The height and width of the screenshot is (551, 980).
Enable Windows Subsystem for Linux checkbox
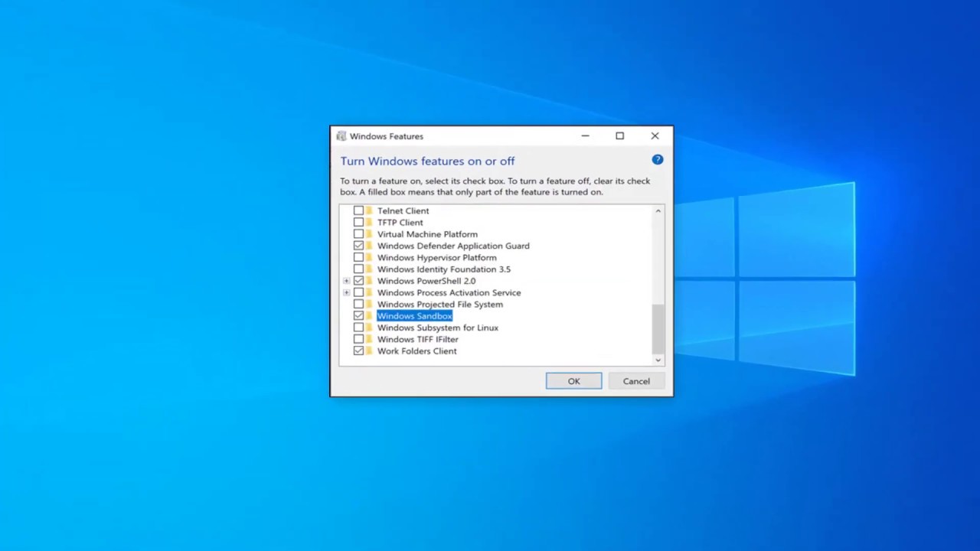click(358, 328)
